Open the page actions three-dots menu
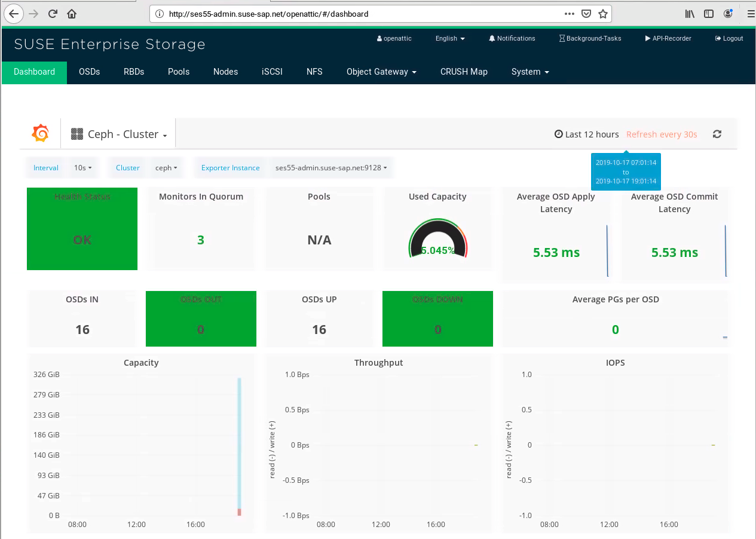The image size is (756, 539). tap(569, 14)
